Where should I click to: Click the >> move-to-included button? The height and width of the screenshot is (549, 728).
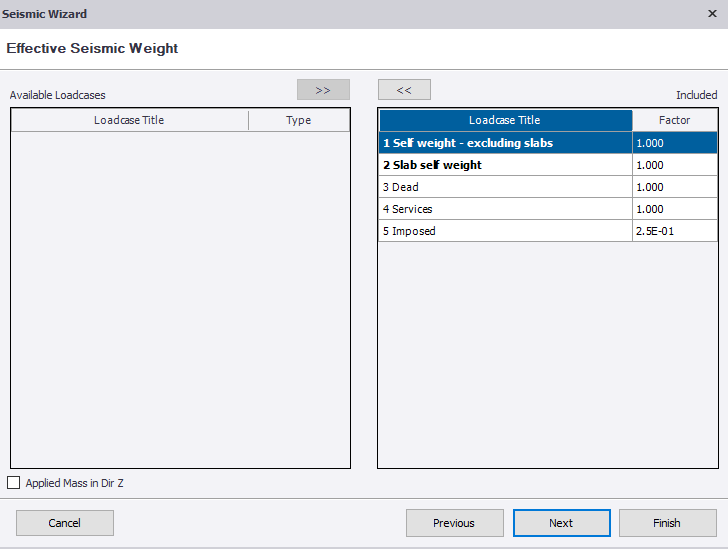point(323,90)
